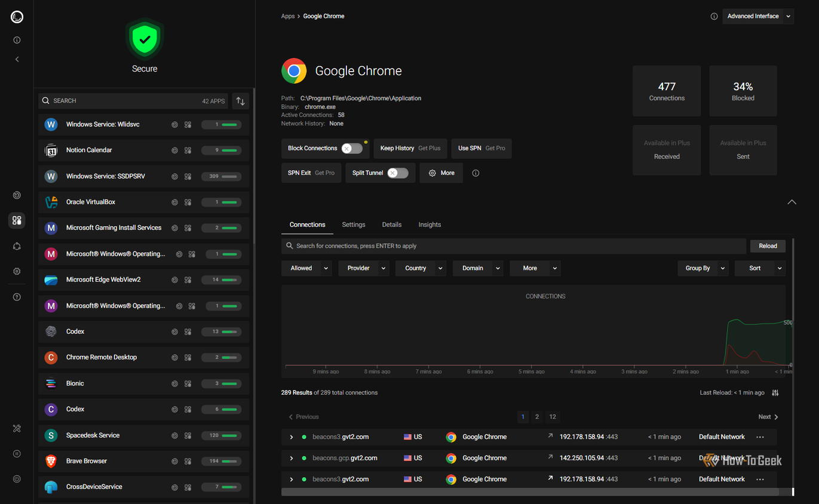Click the Microsoft Edge WebView2 app icon
This screenshot has width=819, height=504.
tap(51, 279)
